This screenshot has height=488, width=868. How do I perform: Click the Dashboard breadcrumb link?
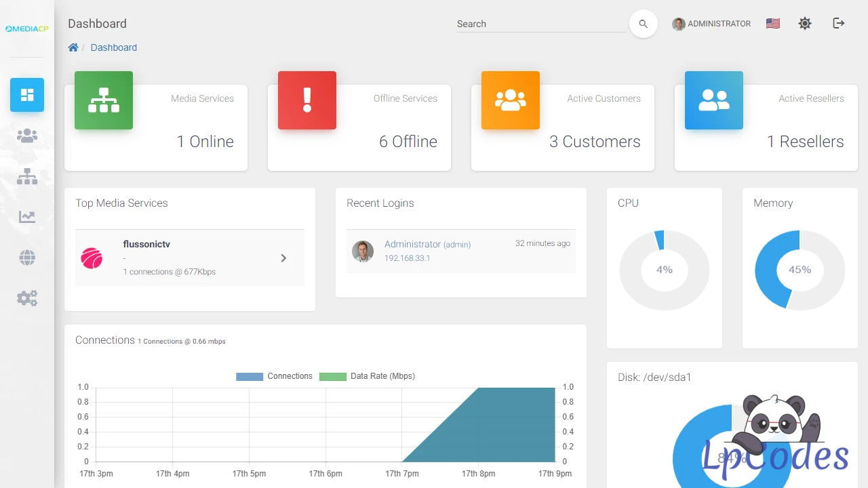pos(113,47)
